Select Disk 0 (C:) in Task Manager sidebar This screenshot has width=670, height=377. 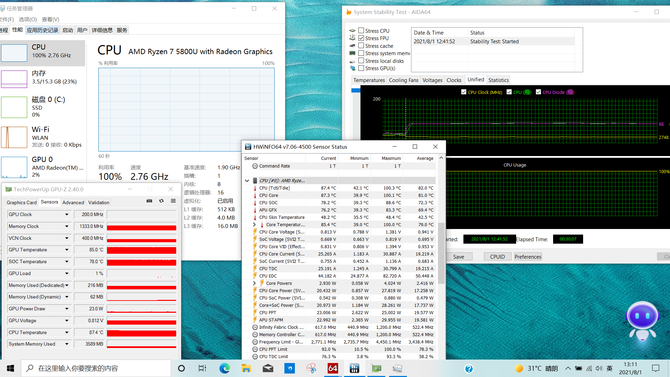coord(43,106)
